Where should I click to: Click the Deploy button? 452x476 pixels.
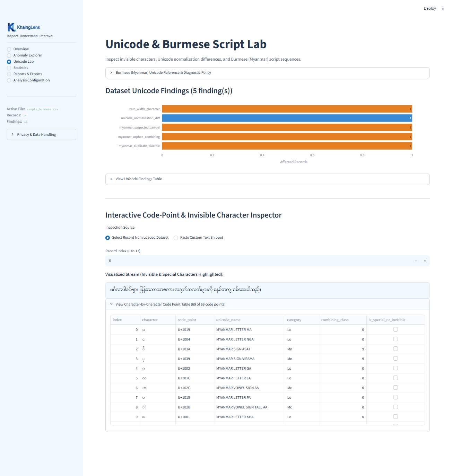pos(430,8)
